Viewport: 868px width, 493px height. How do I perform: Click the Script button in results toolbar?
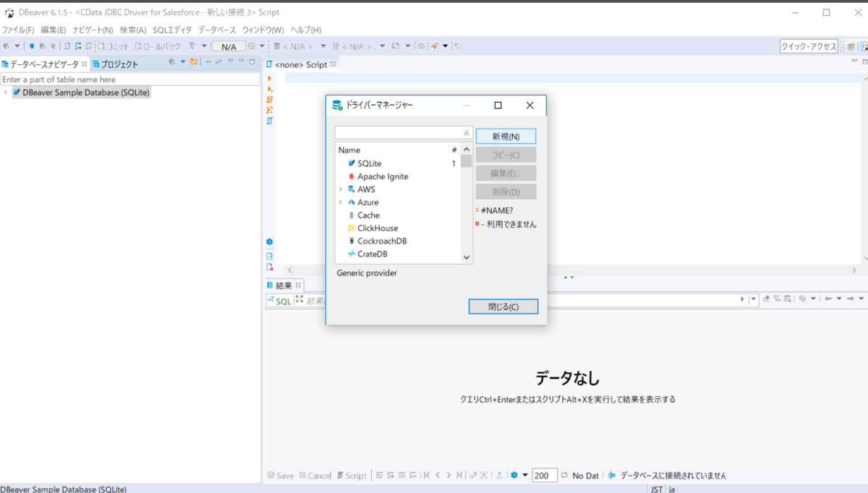(352, 475)
